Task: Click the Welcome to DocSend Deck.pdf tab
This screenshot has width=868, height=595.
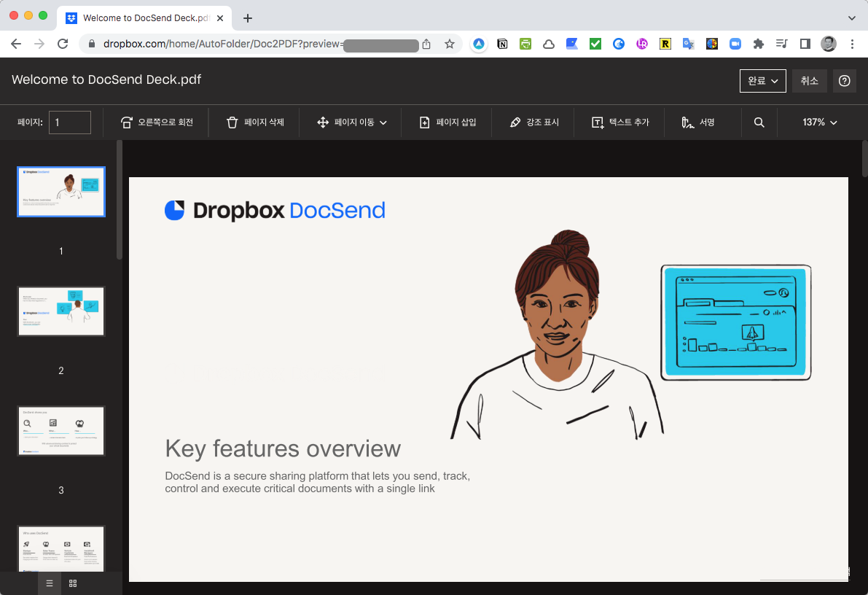Action: tap(144, 17)
